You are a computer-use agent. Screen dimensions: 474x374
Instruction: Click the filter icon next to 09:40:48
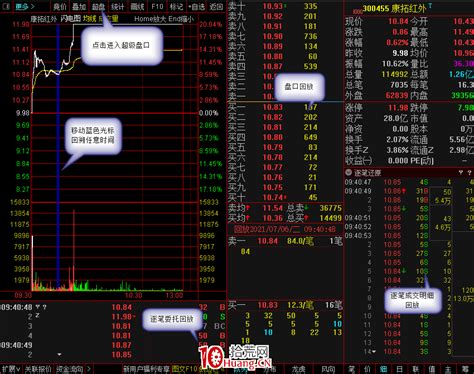click(x=38, y=307)
